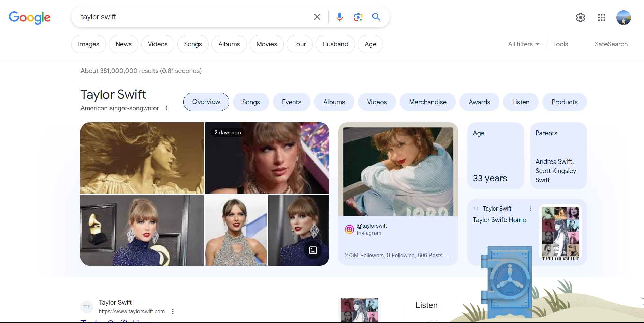
Task: Open more options beside American singer-songwriter
Action: click(166, 108)
